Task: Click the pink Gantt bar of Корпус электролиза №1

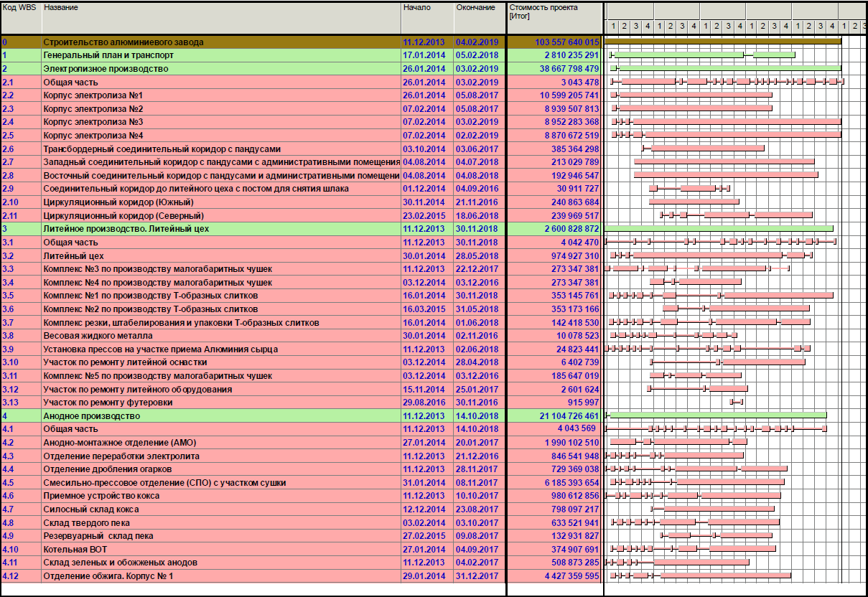Action: tap(692, 95)
